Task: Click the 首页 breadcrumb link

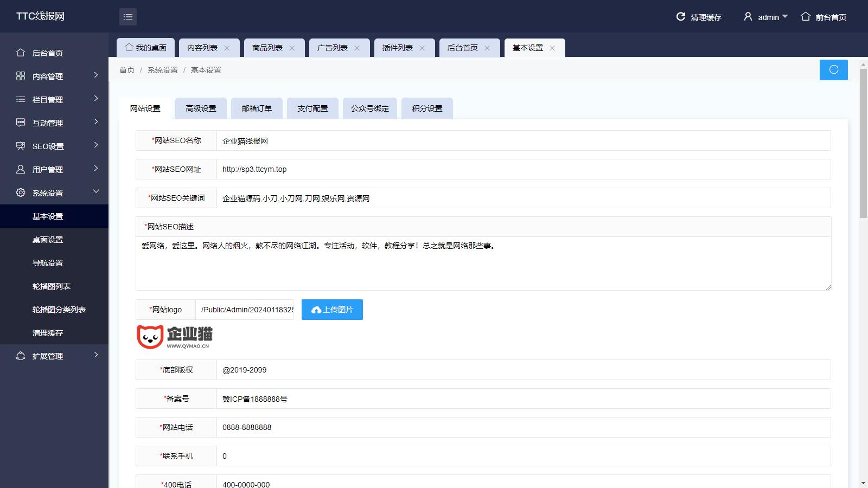Action: (x=127, y=70)
